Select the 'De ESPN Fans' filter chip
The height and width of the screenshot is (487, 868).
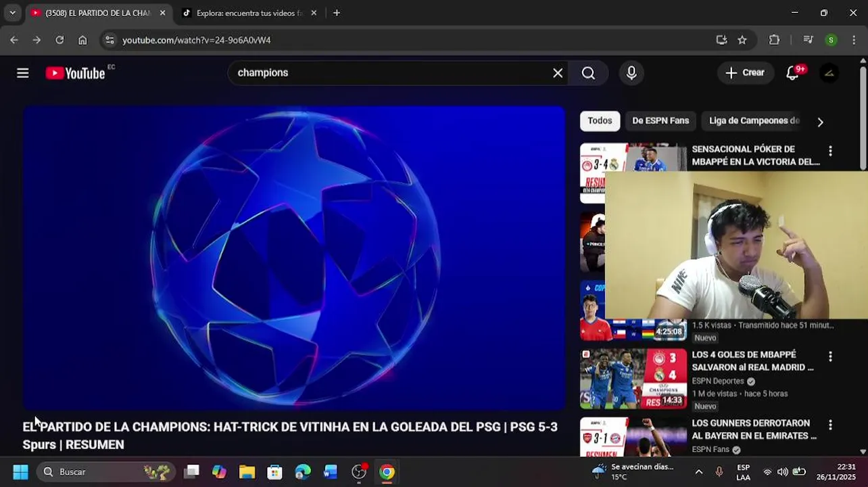pyautogui.click(x=660, y=121)
